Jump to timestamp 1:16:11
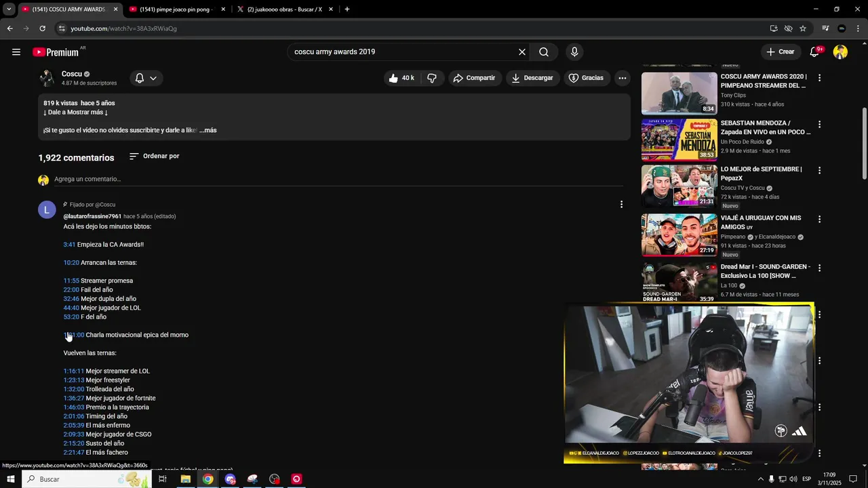The width and height of the screenshot is (868, 488). coord(74,371)
